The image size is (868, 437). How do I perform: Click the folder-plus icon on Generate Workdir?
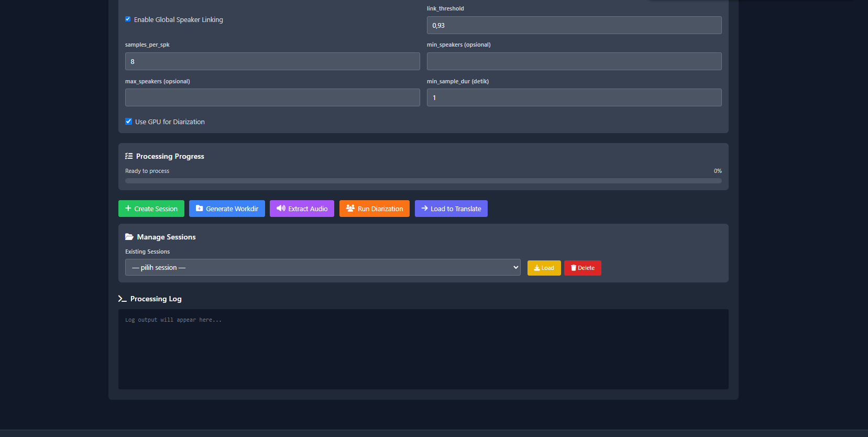click(x=200, y=209)
